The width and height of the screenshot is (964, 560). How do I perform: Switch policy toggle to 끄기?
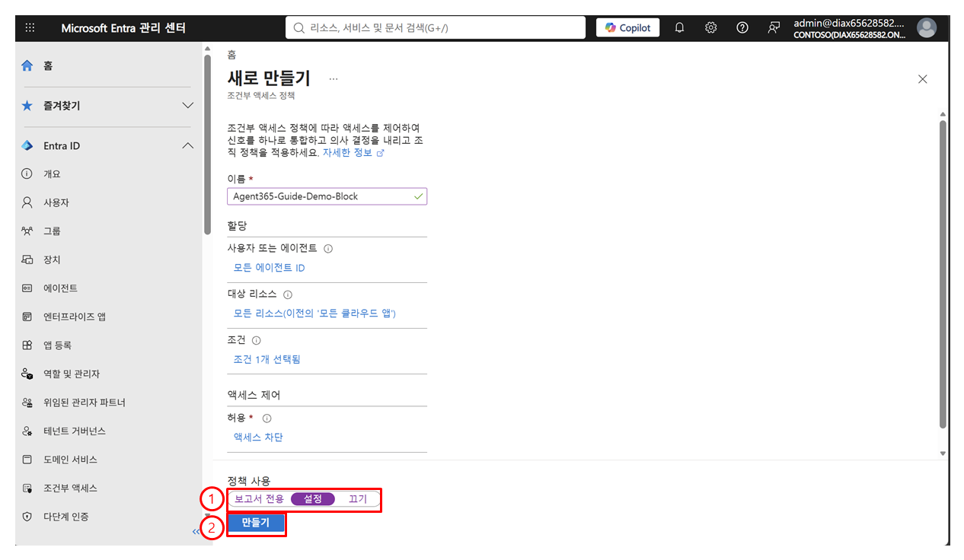pos(357,499)
